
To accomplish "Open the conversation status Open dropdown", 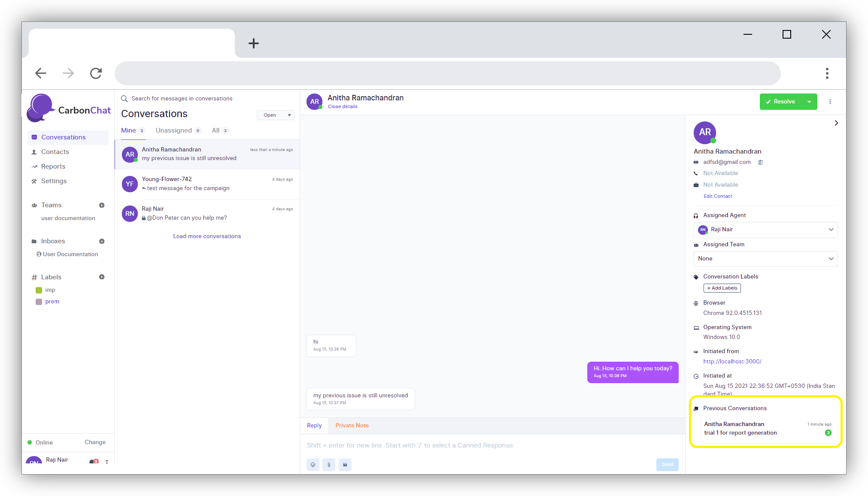I will (276, 115).
